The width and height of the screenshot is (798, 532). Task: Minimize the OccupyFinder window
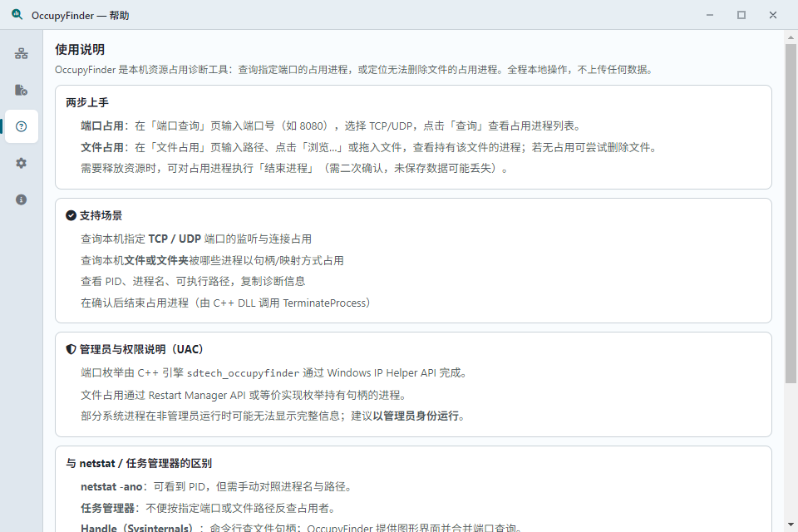(x=710, y=15)
